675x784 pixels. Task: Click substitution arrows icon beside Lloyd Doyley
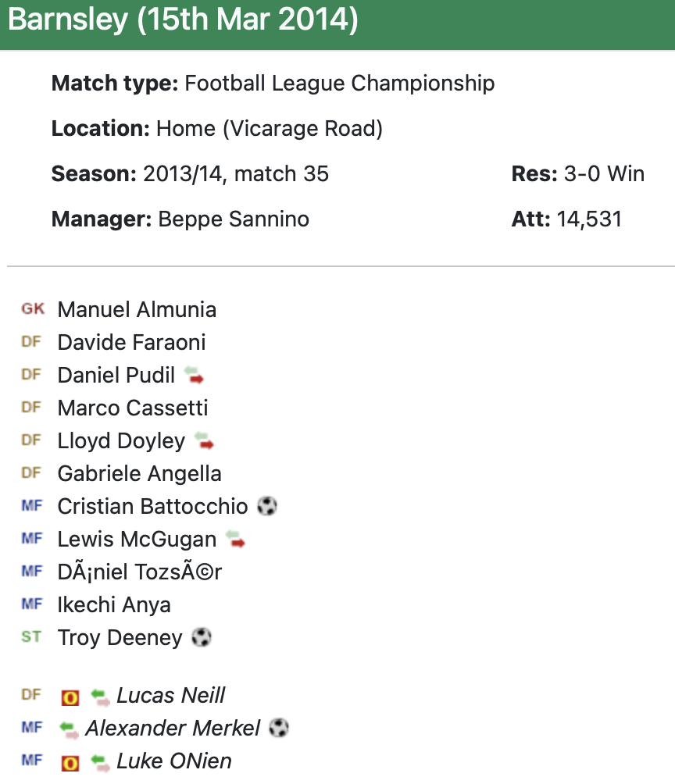pyautogui.click(x=205, y=441)
